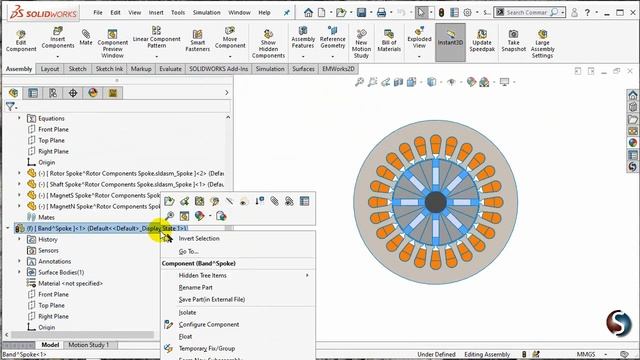The image size is (640, 360).
Task: Open PropertyManager tab
Action: [x=33, y=93]
